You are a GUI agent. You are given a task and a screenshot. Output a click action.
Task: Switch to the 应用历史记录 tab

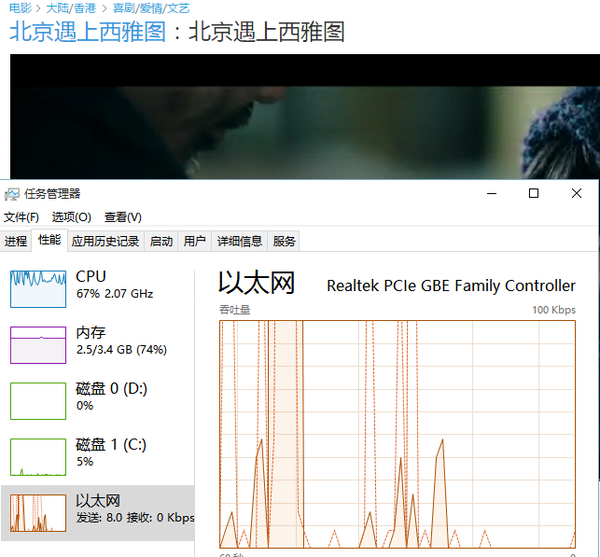tap(105, 241)
